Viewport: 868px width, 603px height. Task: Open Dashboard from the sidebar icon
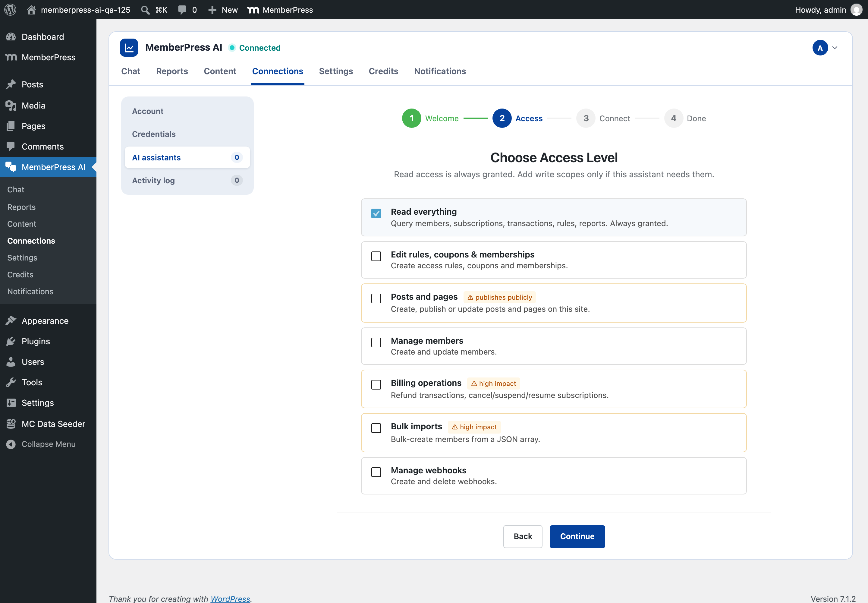(11, 37)
